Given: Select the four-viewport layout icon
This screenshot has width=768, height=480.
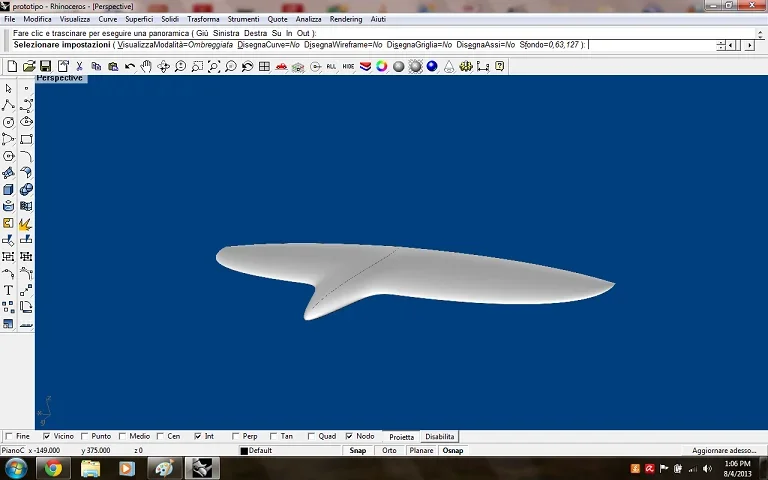Looking at the screenshot, I should pos(264,66).
